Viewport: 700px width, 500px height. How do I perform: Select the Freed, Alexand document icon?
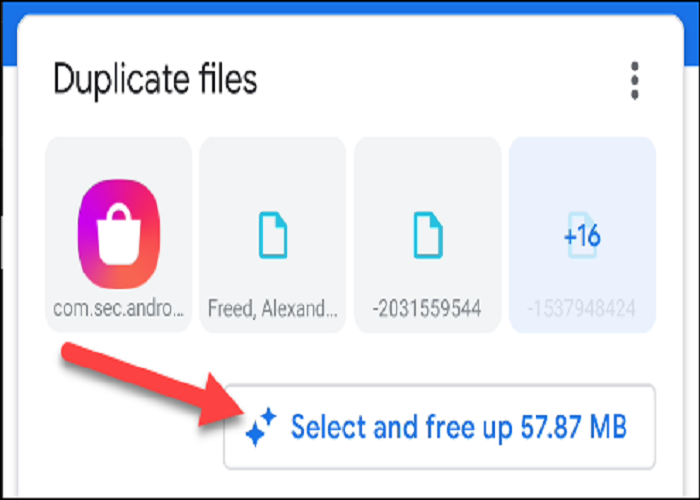[x=273, y=235]
